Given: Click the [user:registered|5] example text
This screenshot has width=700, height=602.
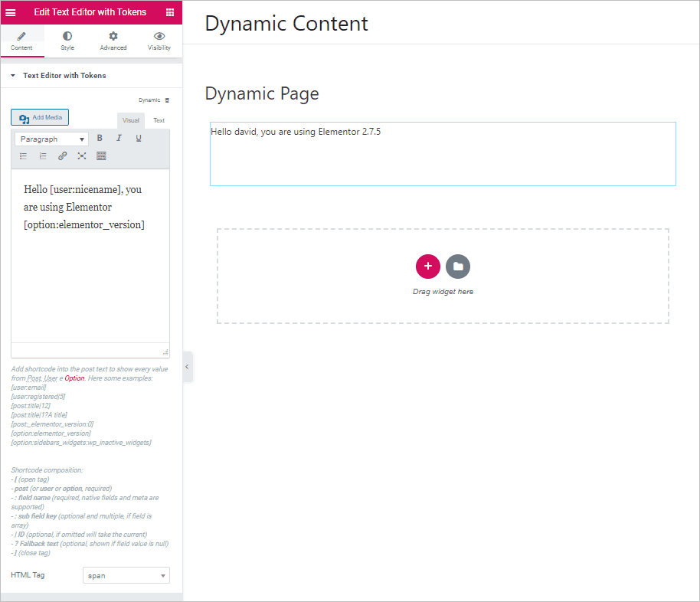Looking at the screenshot, I should coord(38,397).
